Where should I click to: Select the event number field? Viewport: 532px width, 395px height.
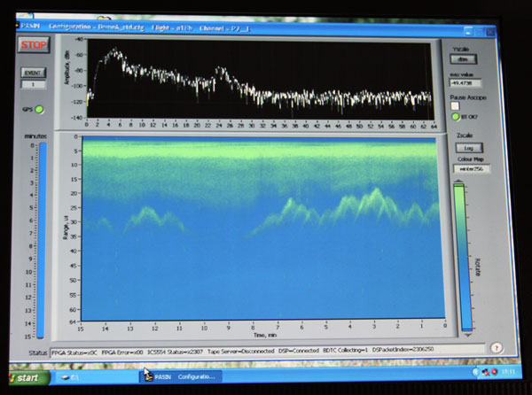(34, 84)
